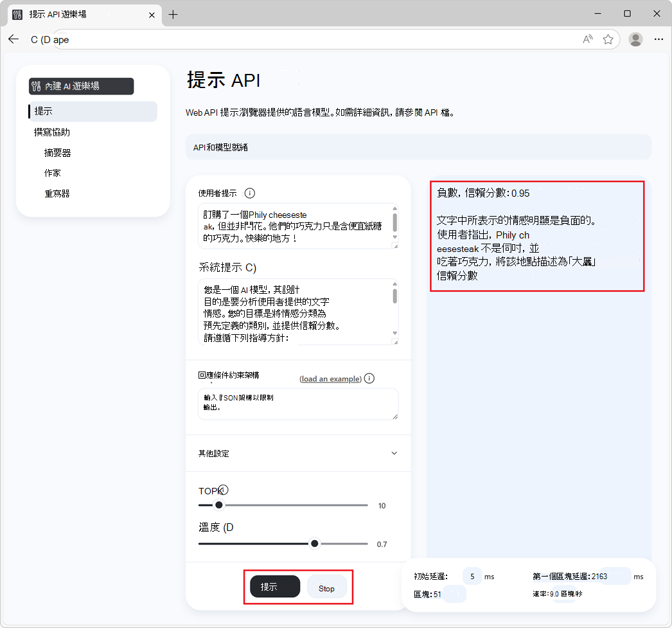The width and height of the screenshot is (672, 628).
Task: Open the browser settings ellipsis menu
Action: [659, 39]
